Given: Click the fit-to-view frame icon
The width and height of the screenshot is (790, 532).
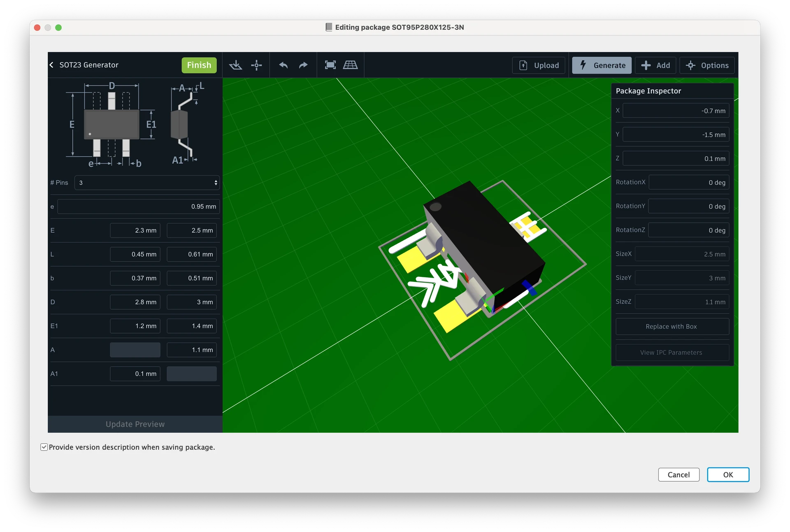Looking at the screenshot, I should (x=330, y=65).
